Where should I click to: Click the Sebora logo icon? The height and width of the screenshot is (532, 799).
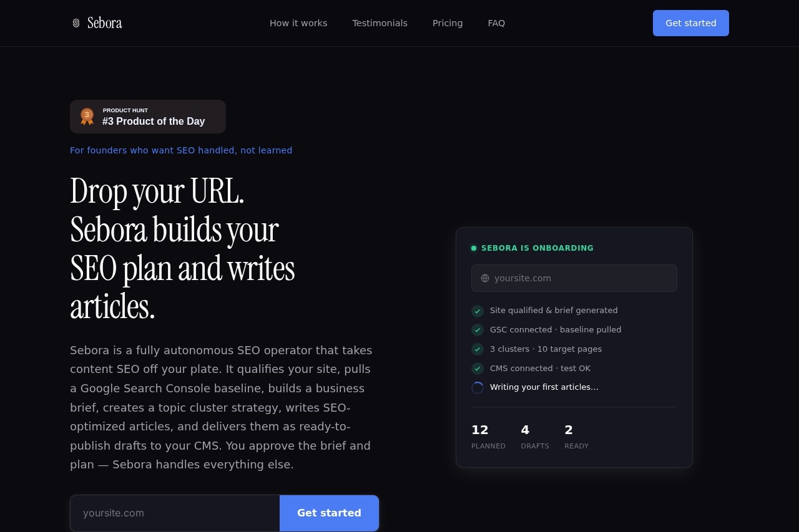76,23
